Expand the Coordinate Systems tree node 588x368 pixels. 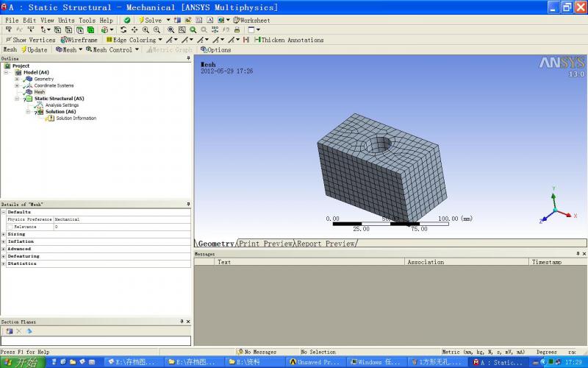(17, 85)
